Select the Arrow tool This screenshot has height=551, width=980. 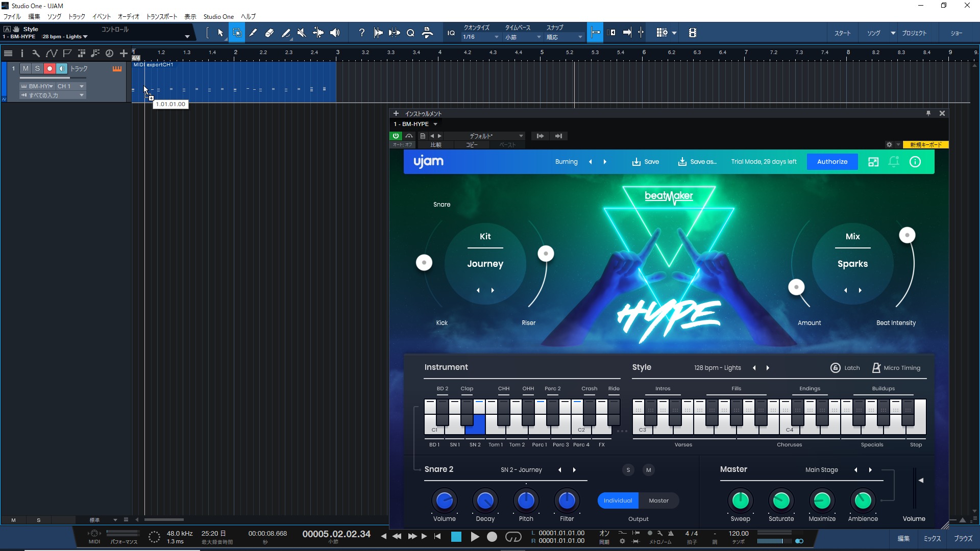click(220, 33)
